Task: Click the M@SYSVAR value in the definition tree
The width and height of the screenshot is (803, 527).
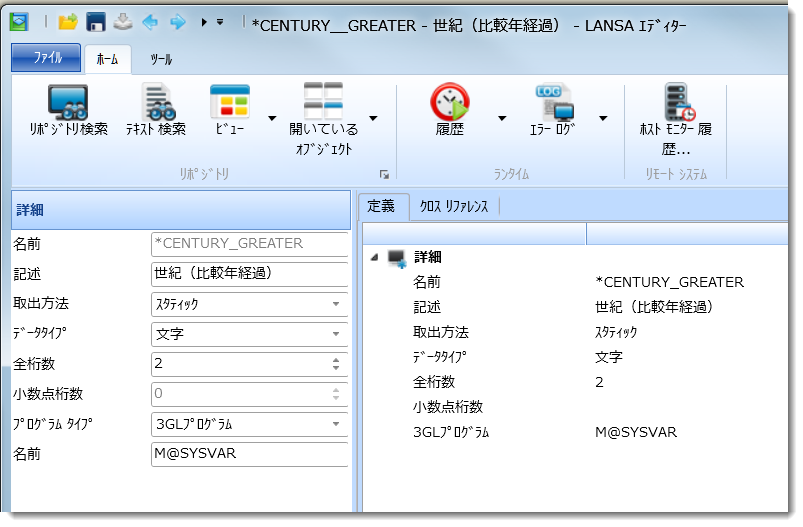Action: 636,432
